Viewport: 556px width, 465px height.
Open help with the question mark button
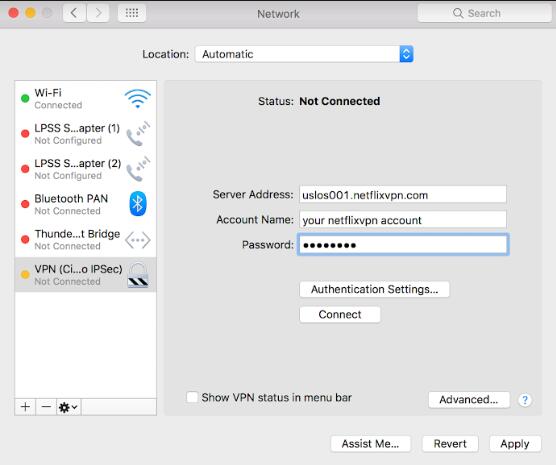[525, 400]
